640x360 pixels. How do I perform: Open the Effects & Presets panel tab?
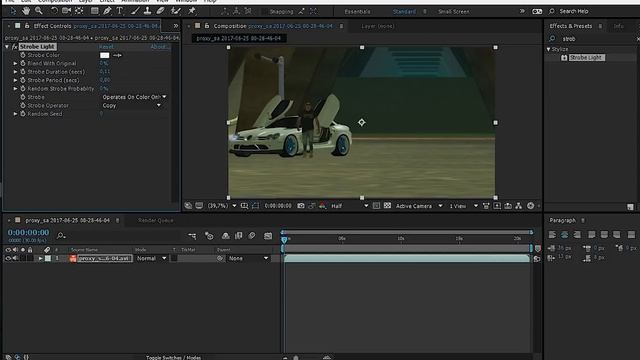click(x=571, y=26)
